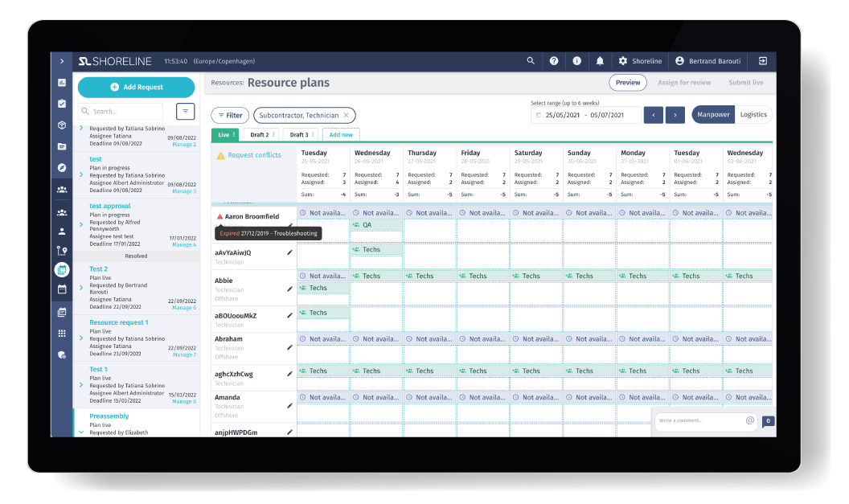Open the notifications bell icon
The width and height of the screenshot is (849, 504).
[x=600, y=61]
